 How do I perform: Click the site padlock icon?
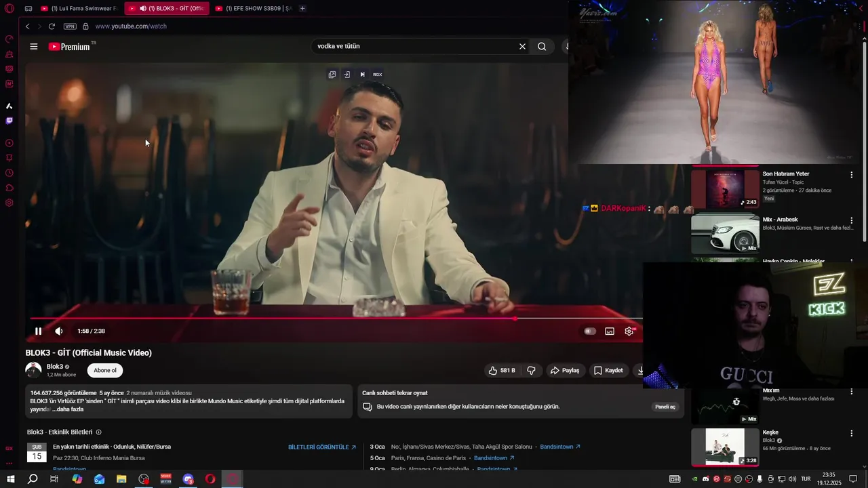[x=85, y=26]
